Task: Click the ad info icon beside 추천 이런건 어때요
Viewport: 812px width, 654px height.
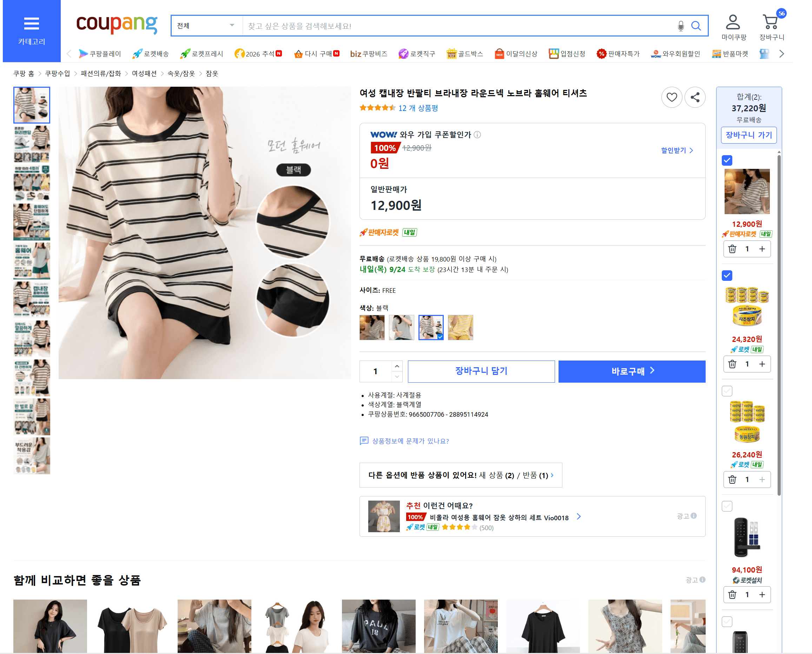Action: [x=694, y=516]
